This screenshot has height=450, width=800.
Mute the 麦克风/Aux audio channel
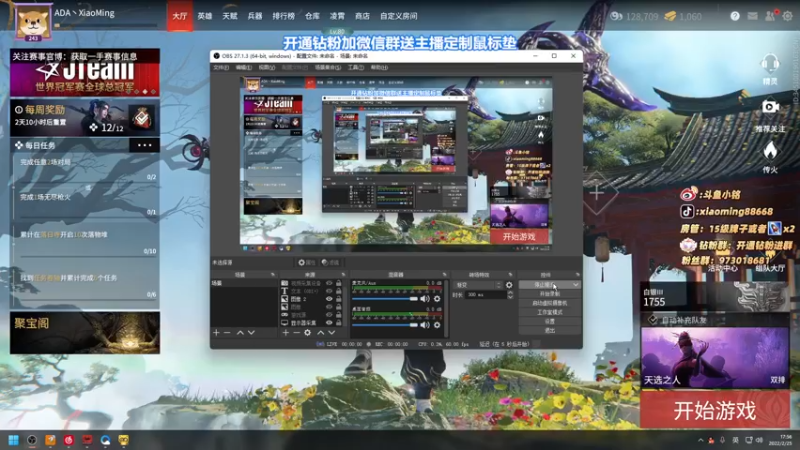[x=425, y=298]
